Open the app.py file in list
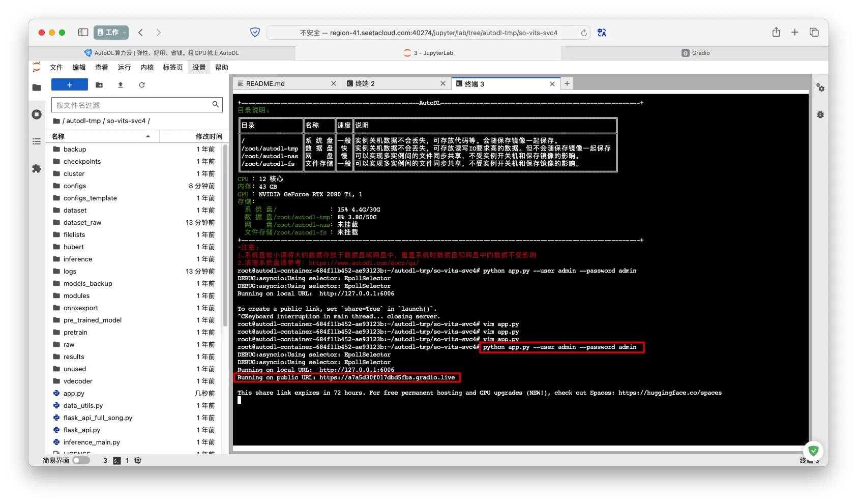The height and width of the screenshot is (504, 857). tap(74, 393)
